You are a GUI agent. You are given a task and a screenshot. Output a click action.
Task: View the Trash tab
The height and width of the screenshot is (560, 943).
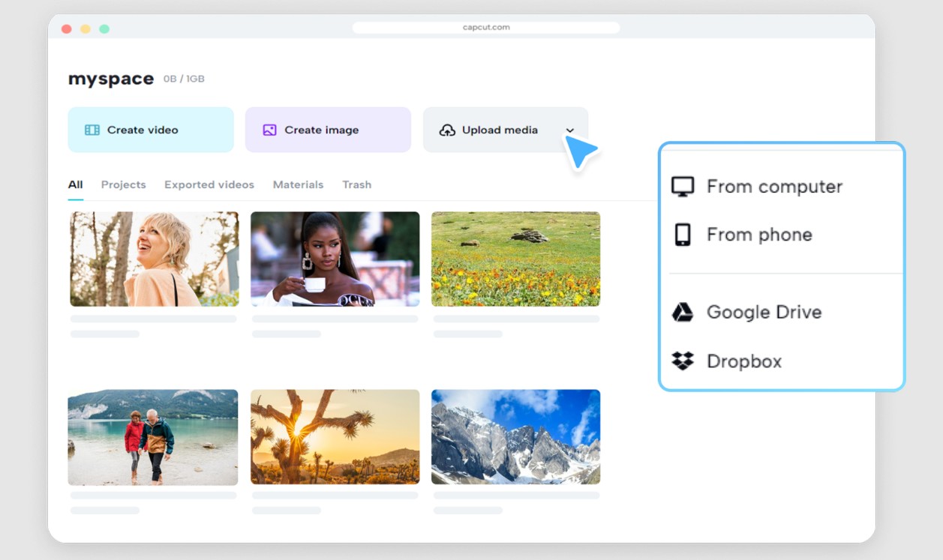(357, 184)
